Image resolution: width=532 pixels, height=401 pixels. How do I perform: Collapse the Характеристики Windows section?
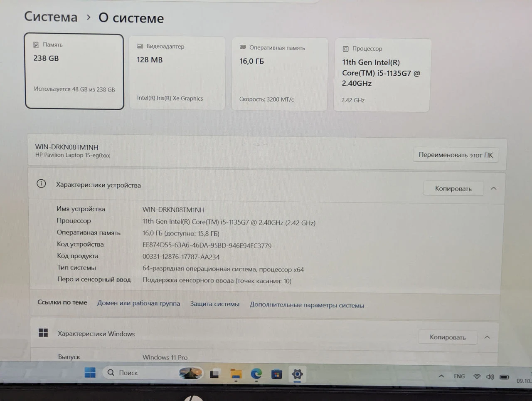point(487,337)
